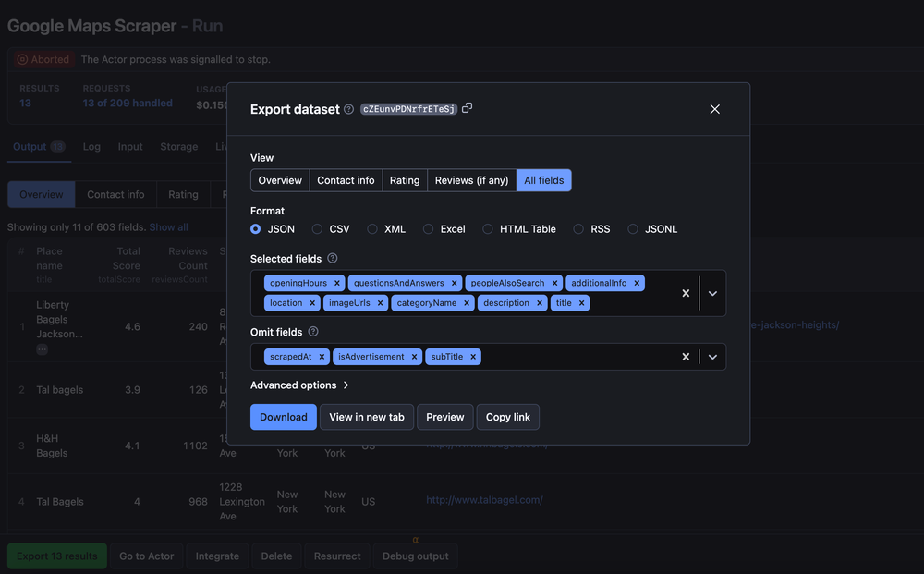
Task: Open the Selected fields dropdown arrow
Action: pos(713,293)
